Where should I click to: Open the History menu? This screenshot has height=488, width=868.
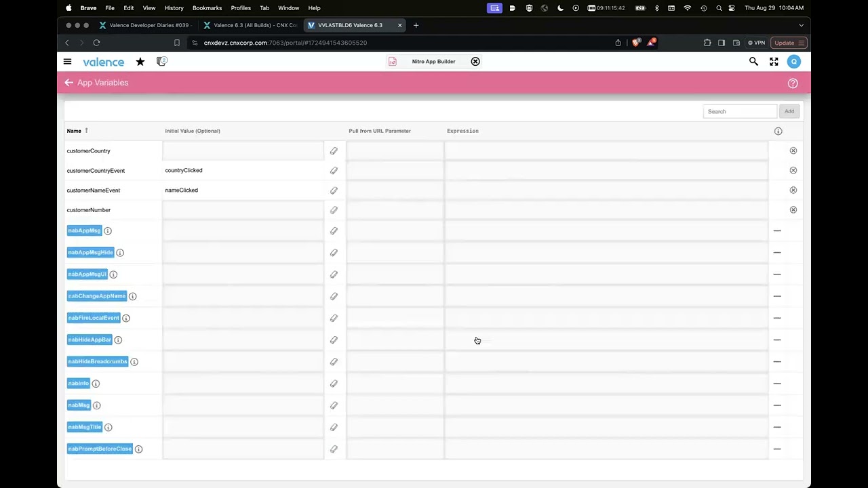tap(174, 8)
